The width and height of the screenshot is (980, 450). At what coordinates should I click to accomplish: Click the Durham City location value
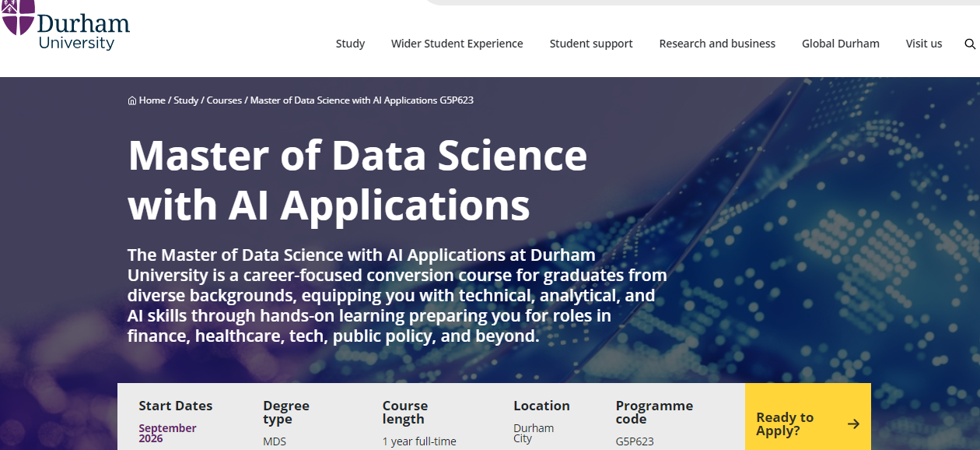tap(534, 433)
